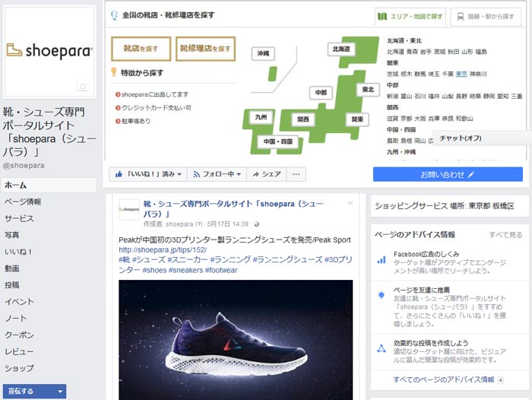Open the フォロー中 dropdown
Image resolution: width=532 pixels, height=400 pixels.
point(217,174)
